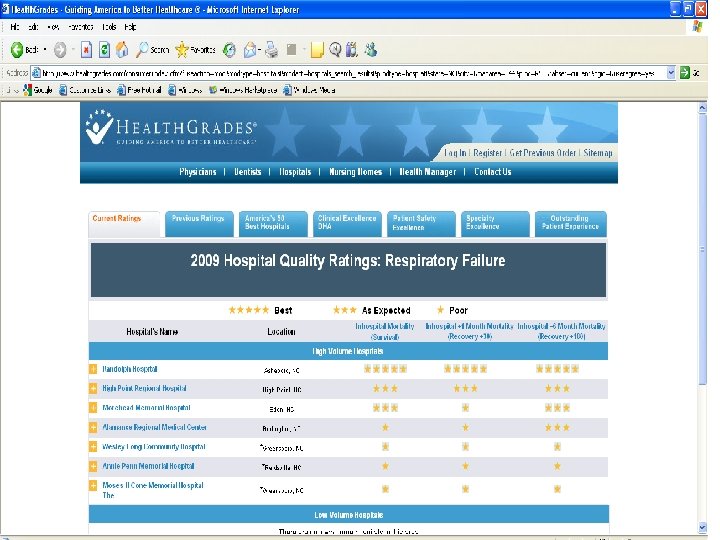Click the Sitemap link
Screen dimensions: 720x540
click(x=598, y=153)
